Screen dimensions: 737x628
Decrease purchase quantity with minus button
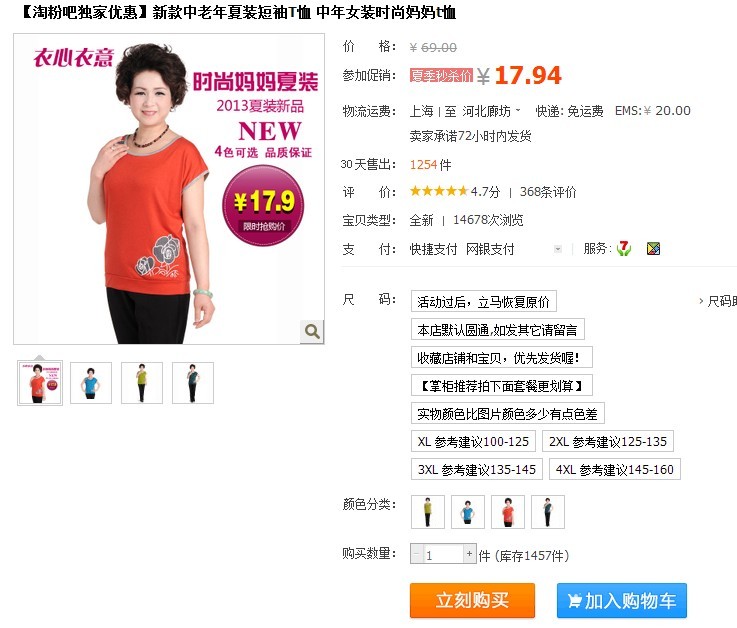click(416, 554)
